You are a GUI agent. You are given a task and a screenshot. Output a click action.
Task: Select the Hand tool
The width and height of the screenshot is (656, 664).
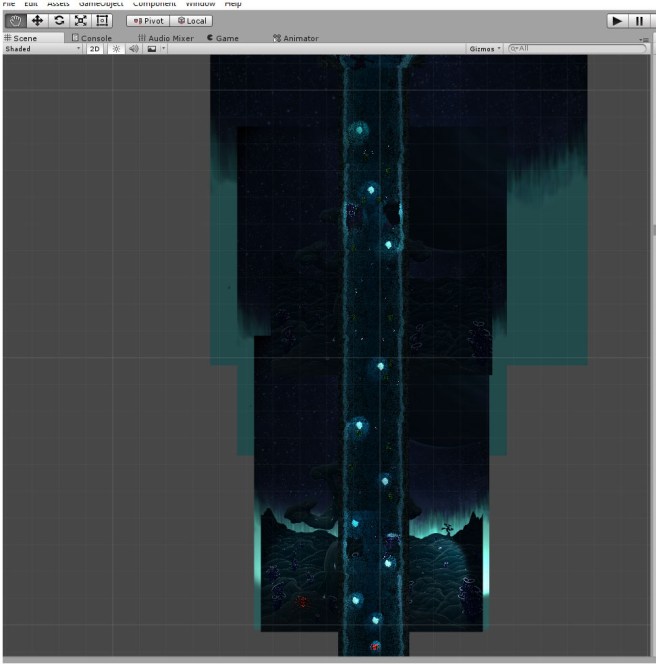[15, 20]
